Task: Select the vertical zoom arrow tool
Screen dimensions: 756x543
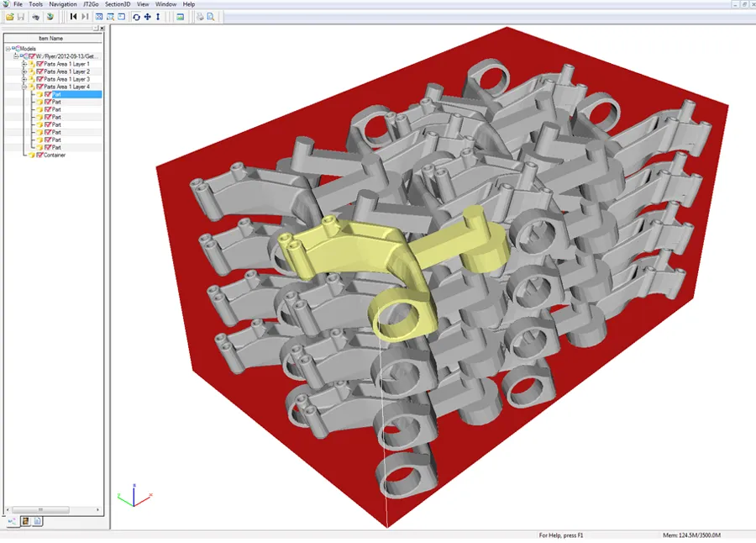Action: 158,16
